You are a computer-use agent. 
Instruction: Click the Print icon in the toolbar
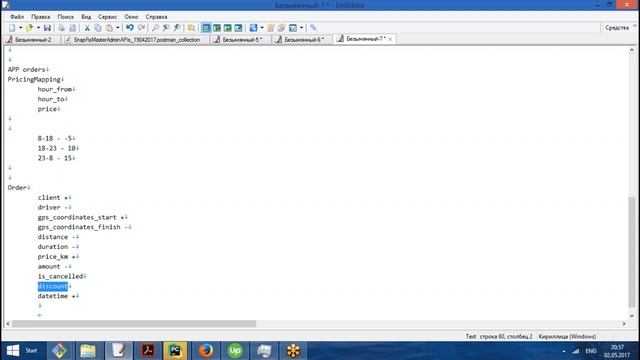click(x=61, y=28)
